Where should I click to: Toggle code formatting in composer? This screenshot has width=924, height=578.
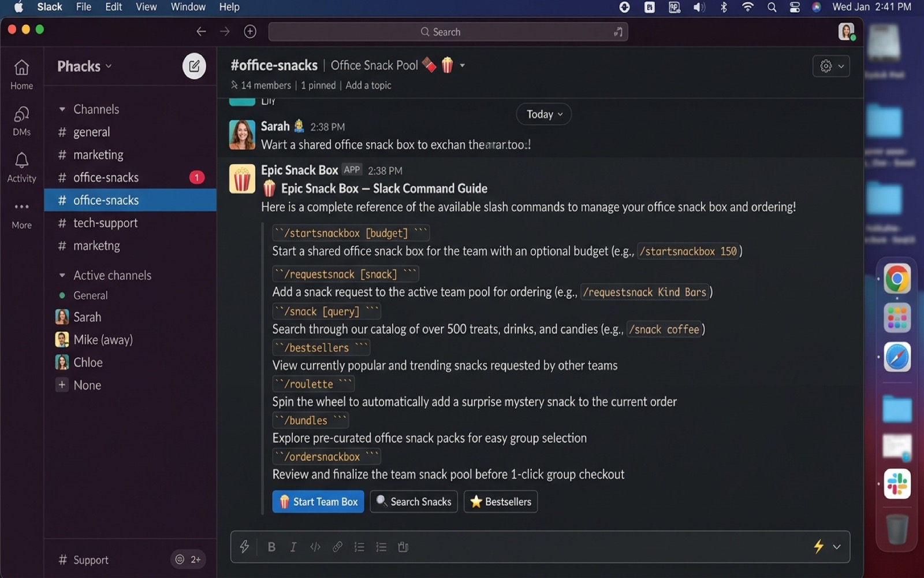click(x=315, y=547)
